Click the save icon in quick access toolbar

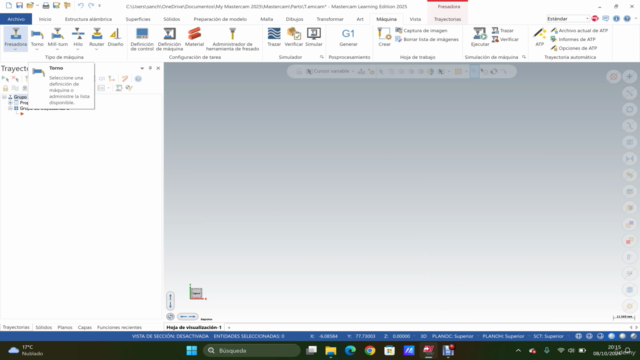click(19, 5)
